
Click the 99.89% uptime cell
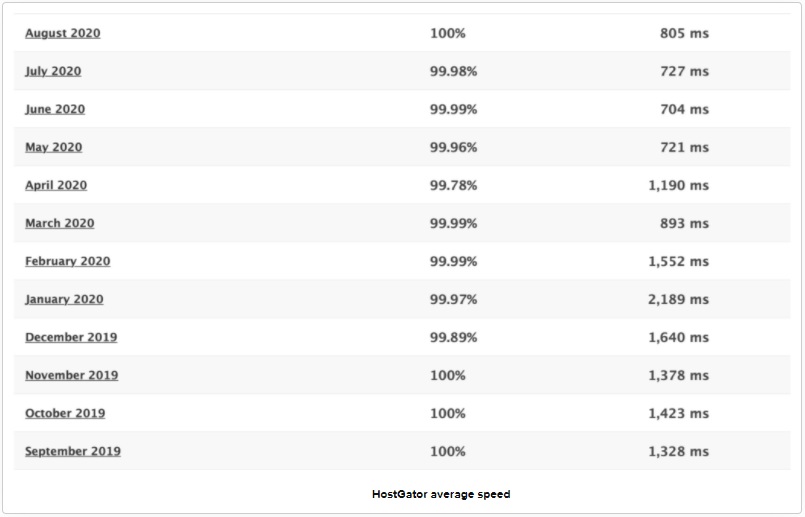point(453,337)
